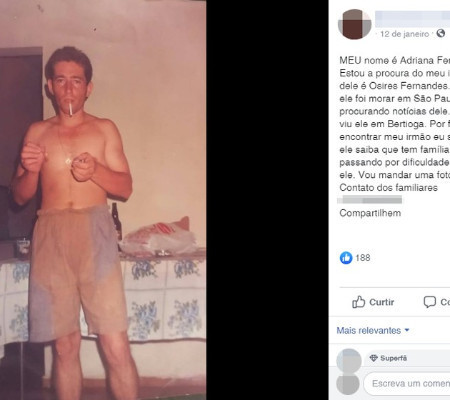Viewport: 450px width, 400px height.
Task: Click the comment speech bubble icon
Action: [430, 302]
